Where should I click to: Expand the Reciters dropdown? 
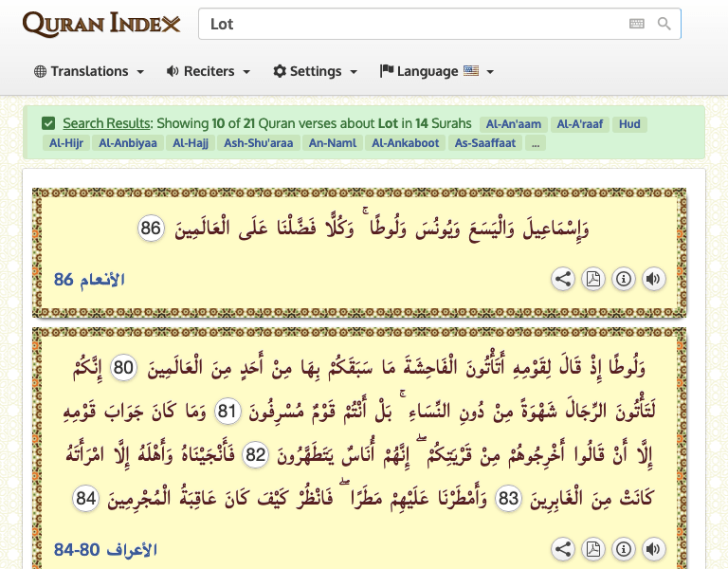208,71
